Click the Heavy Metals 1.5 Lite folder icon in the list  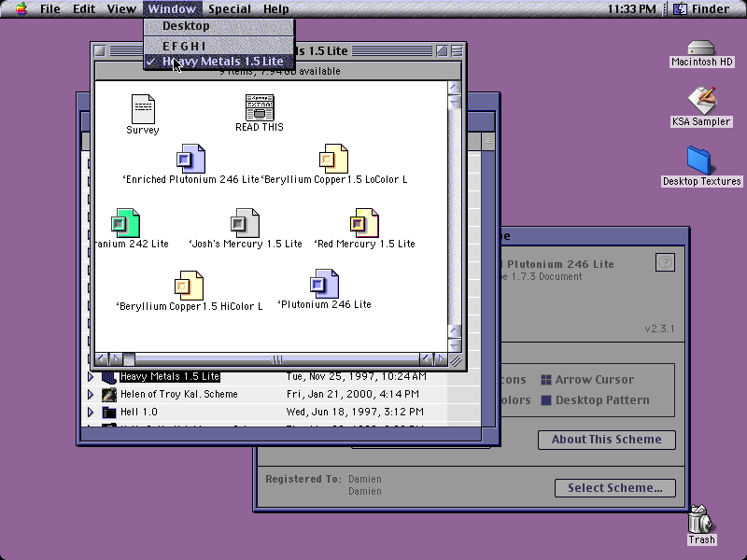[109, 377]
